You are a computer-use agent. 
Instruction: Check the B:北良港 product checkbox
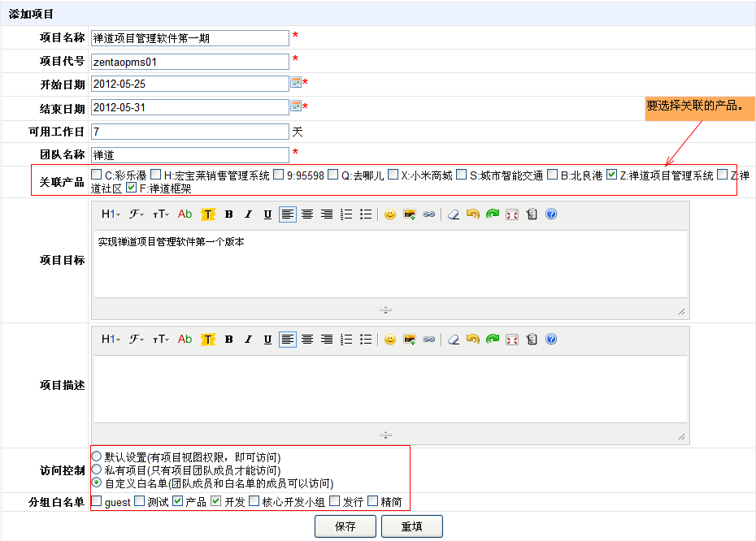click(x=553, y=175)
